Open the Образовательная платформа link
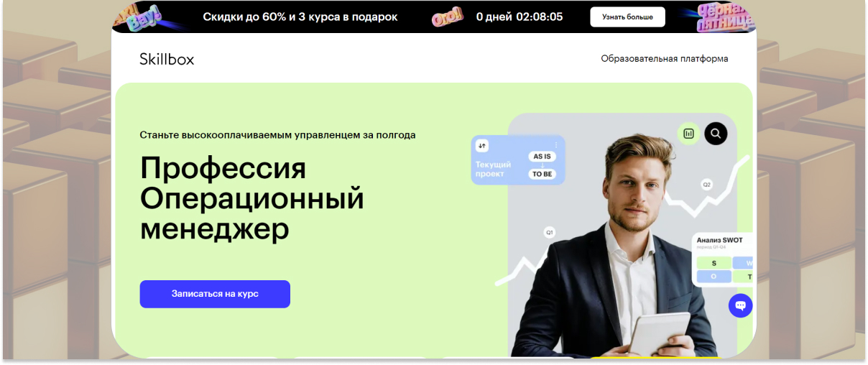The image size is (868, 365). click(665, 59)
